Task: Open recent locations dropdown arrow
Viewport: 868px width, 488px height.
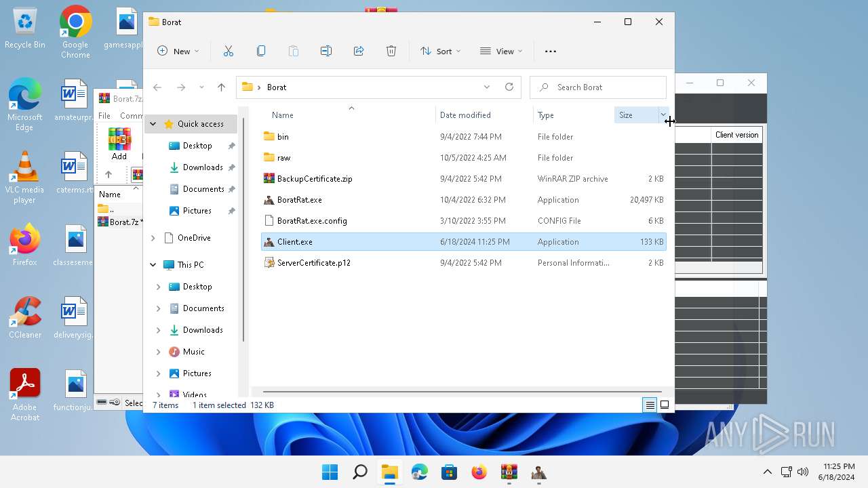Action: pyautogui.click(x=201, y=87)
